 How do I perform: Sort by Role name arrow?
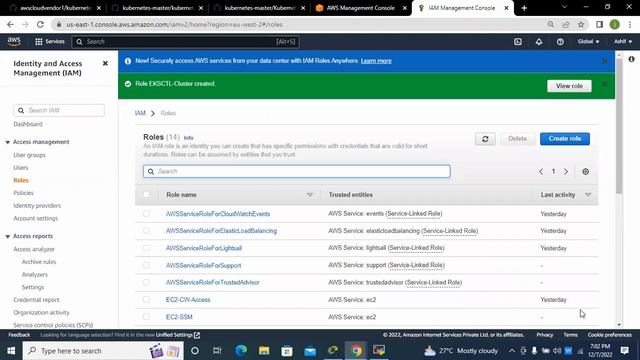pos(310,195)
